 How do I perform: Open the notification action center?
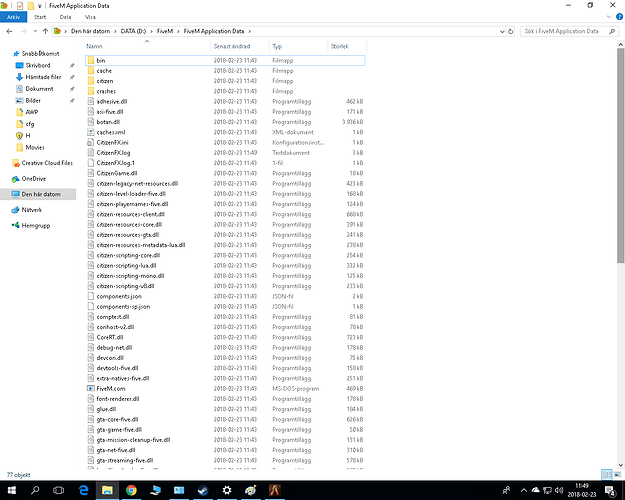click(610, 490)
